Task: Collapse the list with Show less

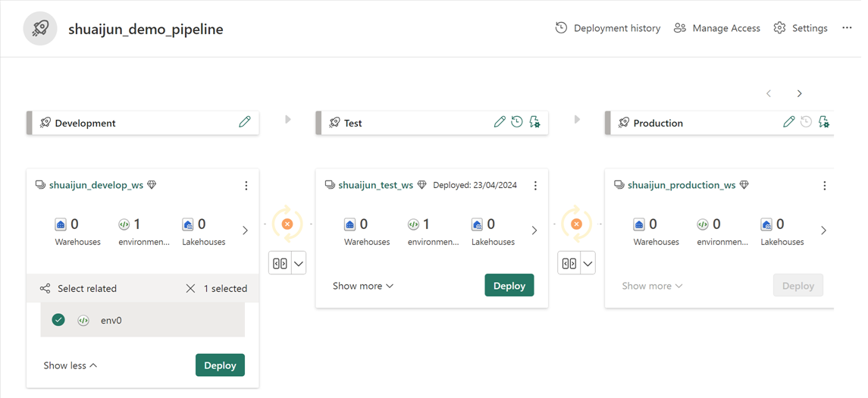Action: (71, 365)
